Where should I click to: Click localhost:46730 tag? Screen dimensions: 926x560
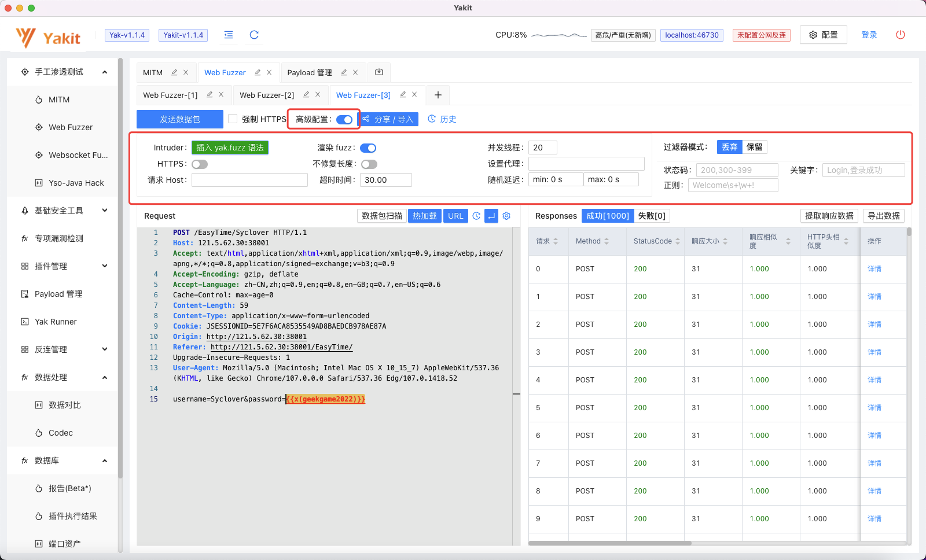(692, 35)
